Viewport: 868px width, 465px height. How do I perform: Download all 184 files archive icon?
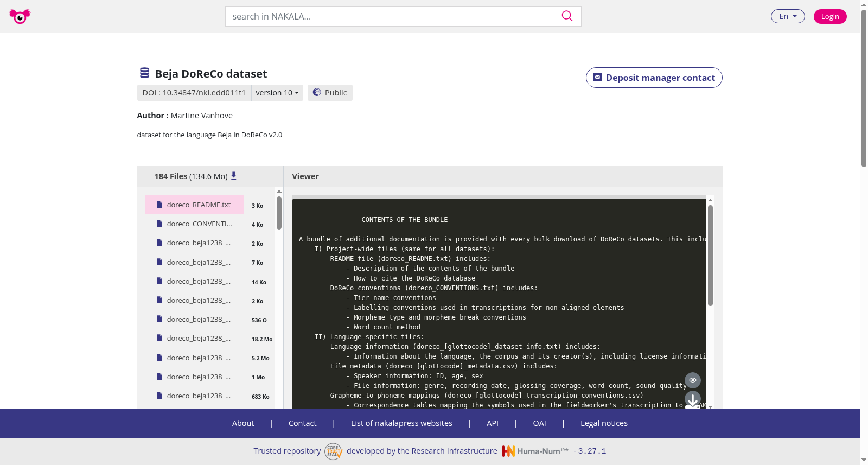point(234,176)
